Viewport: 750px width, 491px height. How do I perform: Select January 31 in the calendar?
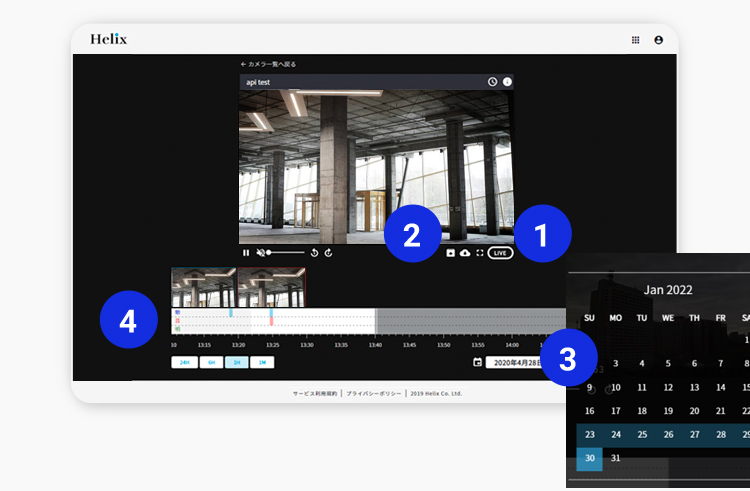pos(616,458)
